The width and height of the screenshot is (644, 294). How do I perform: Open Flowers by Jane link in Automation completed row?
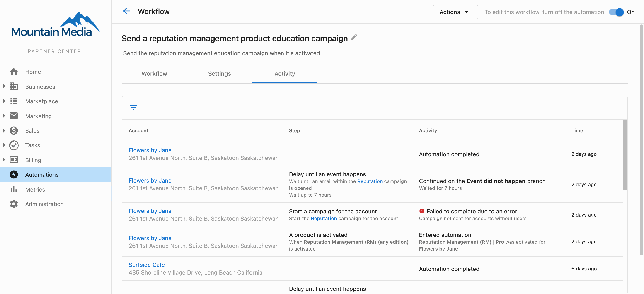[x=150, y=150]
